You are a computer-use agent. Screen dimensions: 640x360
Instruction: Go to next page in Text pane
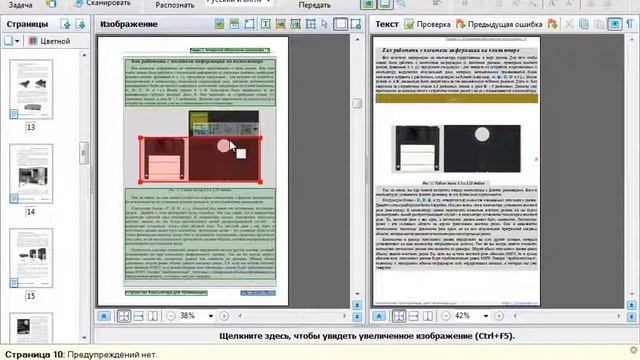pos(631,317)
